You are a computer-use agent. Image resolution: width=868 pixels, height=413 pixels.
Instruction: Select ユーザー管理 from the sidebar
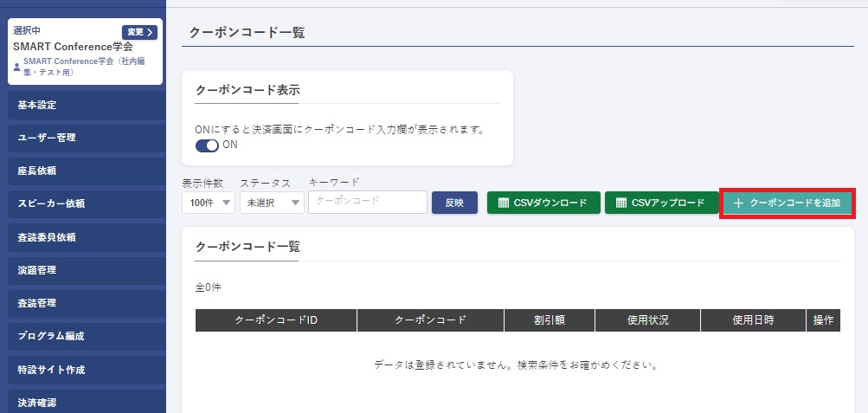85,138
